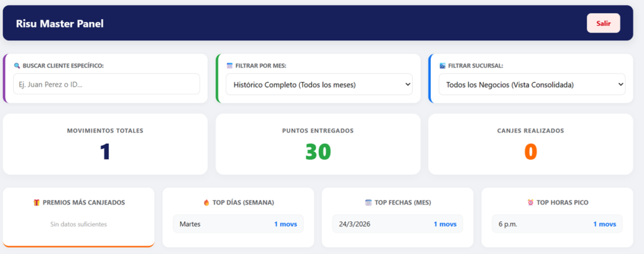Click the Puntos Entregados value 30

pos(318,152)
